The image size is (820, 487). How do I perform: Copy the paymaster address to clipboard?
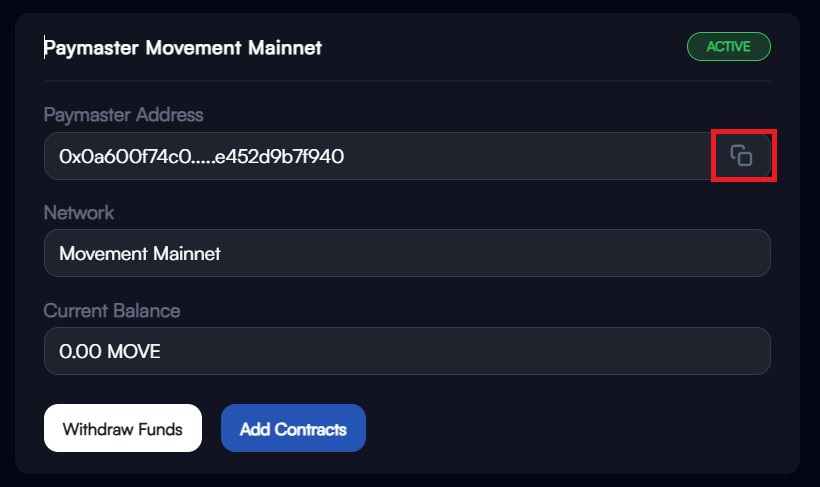point(741,156)
